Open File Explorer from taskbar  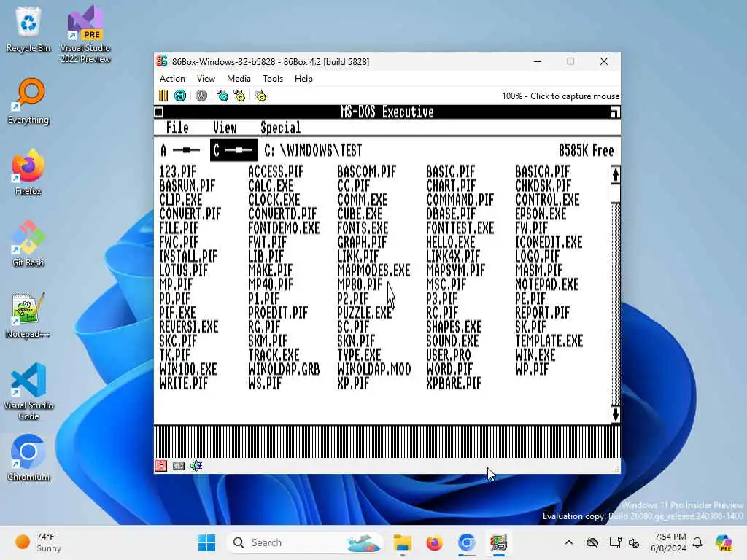(403, 542)
